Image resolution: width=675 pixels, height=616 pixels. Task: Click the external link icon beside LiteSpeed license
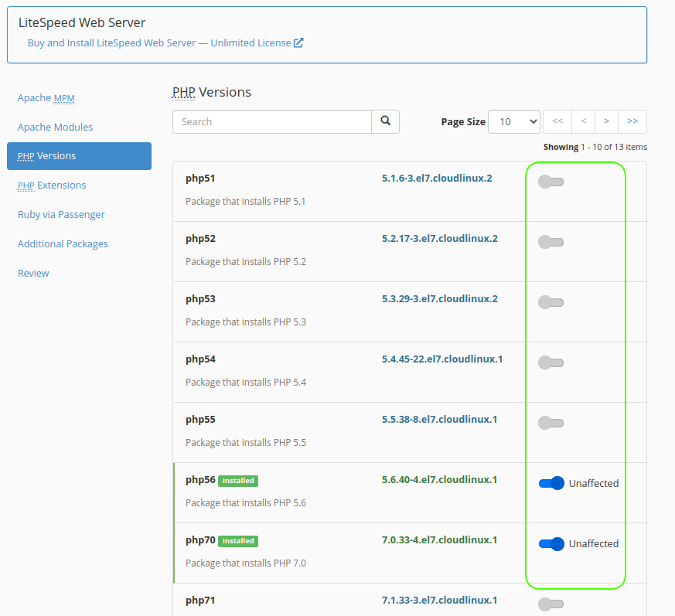click(x=298, y=43)
